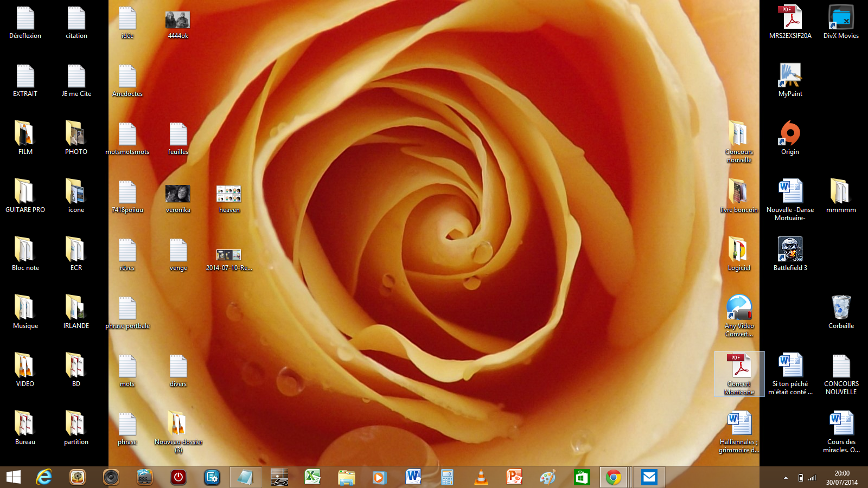Select the partition folder
The width and height of the screenshot is (868, 488).
tap(76, 428)
